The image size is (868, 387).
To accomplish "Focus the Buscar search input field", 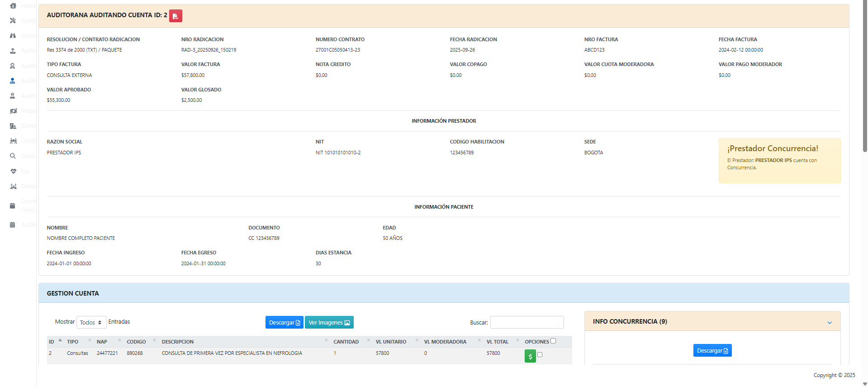I will (527, 322).
